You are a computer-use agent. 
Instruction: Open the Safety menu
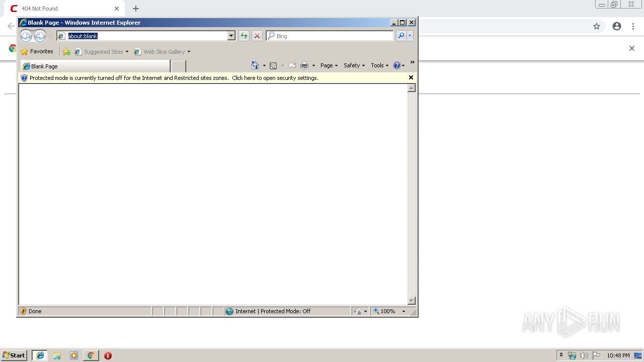[x=354, y=65]
